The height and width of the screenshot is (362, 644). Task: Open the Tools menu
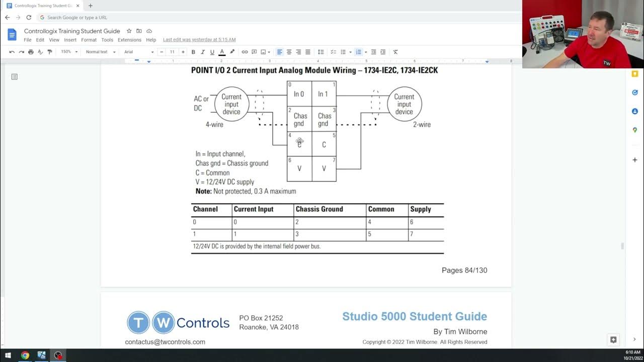click(x=107, y=40)
